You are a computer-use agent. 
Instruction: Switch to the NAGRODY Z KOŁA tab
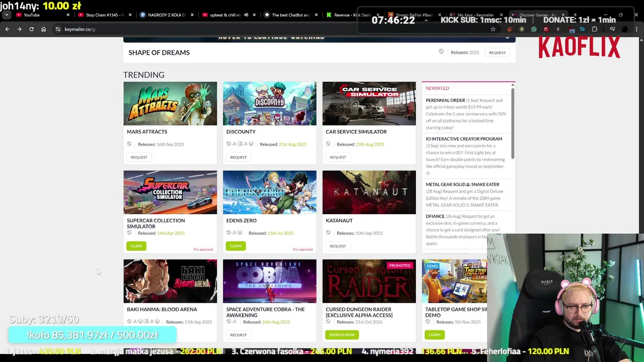167,15
